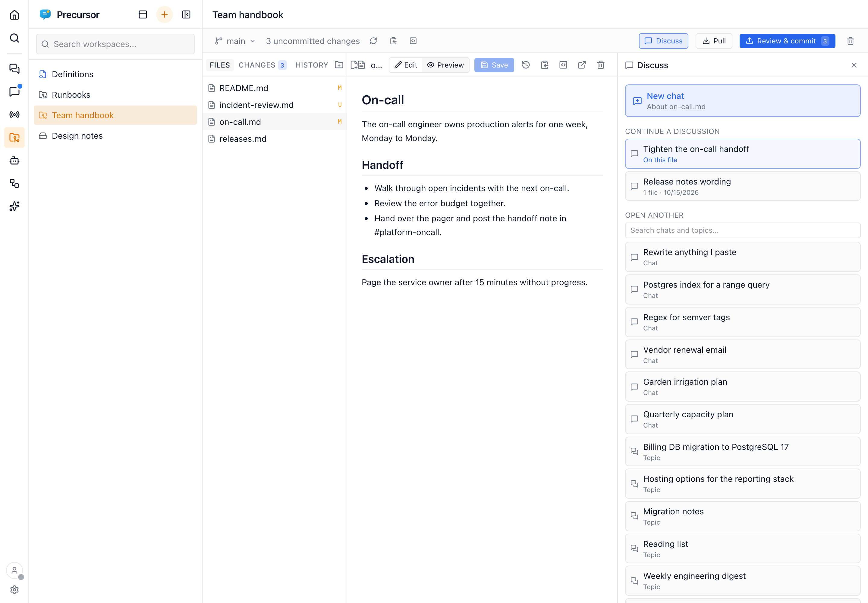This screenshot has height=603, width=868.
Task: Refresh the uncommitted changes status
Action: coord(373,41)
